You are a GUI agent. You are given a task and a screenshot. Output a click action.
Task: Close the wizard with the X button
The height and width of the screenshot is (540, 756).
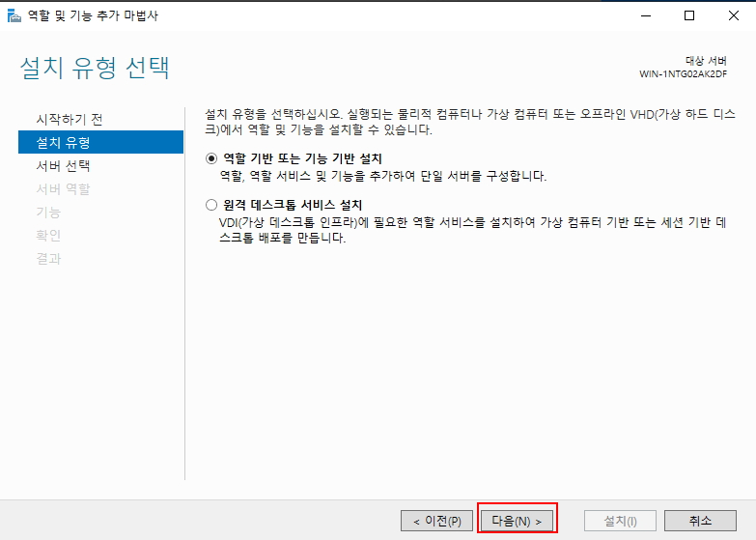pyautogui.click(x=733, y=15)
